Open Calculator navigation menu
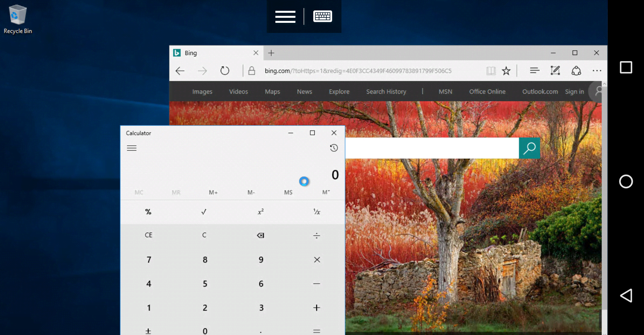 point(132,148)
